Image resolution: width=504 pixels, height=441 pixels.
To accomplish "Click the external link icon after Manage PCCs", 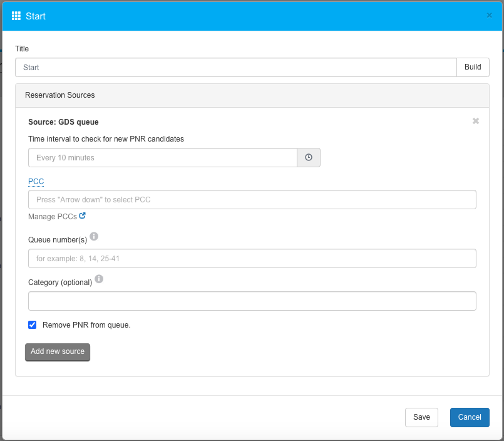I will pos(83,216).
